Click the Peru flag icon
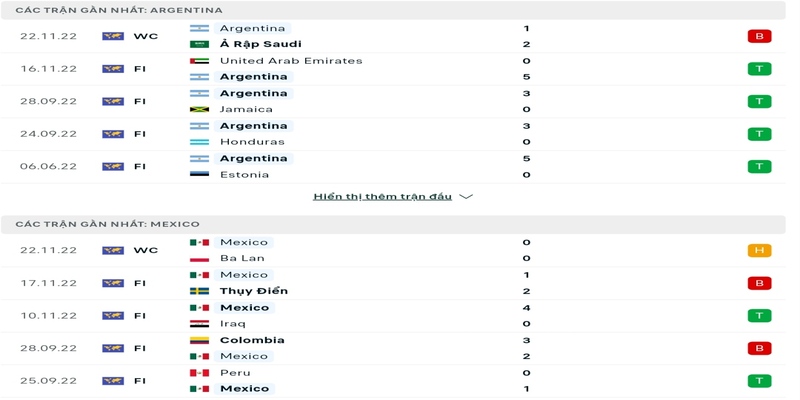The height and width of the screenshot is (400, 800). (x=200, y=372)
